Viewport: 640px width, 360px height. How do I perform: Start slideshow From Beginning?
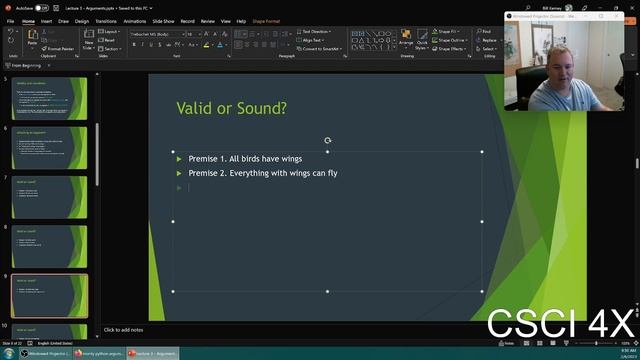pos(23,65)
